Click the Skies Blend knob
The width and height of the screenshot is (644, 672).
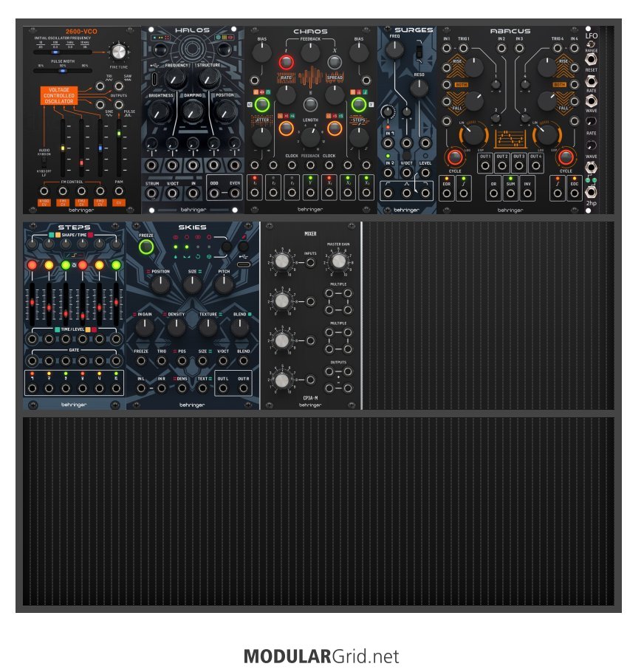[239, 327]
